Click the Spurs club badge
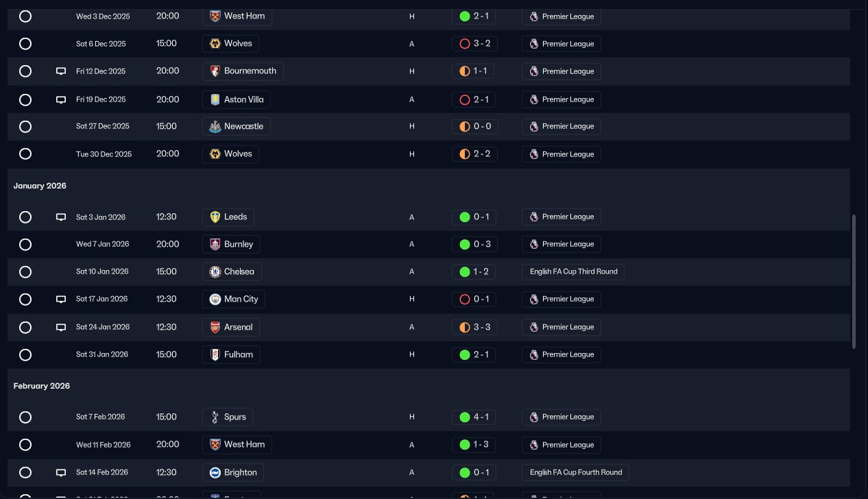The width and height of the screenshot is (868, 499). pos(215,417)
